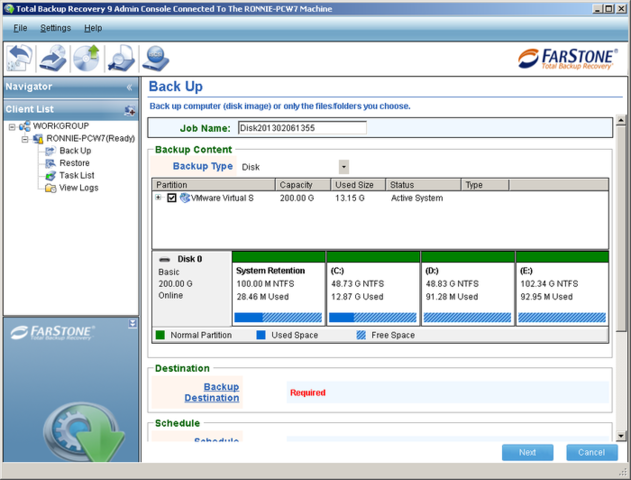Click the blue Used Space legend swatch
Viewport: 631px width, 480px height.
[x=261, y=335]
